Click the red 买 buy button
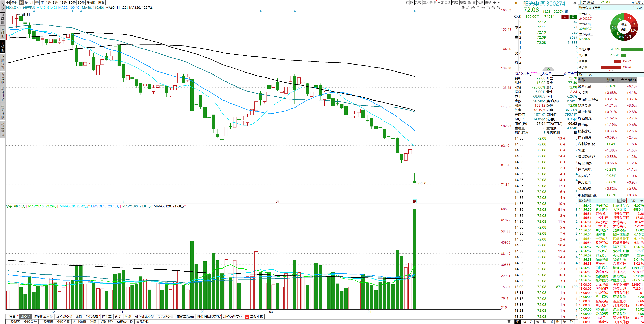The height and width of the screenshot is (324, 644). tap(565, 16)
